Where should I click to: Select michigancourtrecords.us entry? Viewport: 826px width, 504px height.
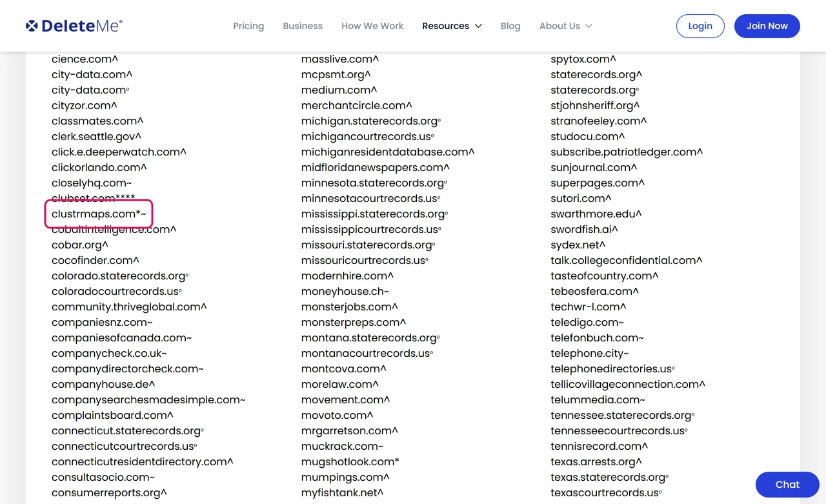click(x=367, y=136)
